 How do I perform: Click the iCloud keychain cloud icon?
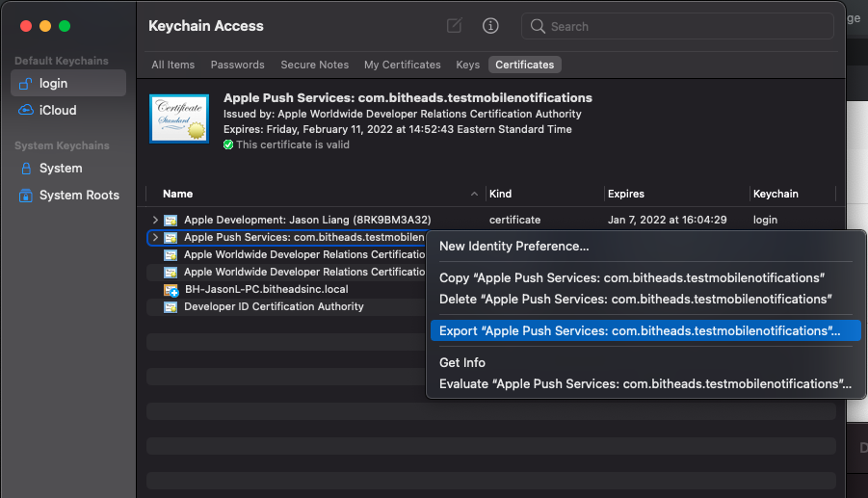click(25, 110)
